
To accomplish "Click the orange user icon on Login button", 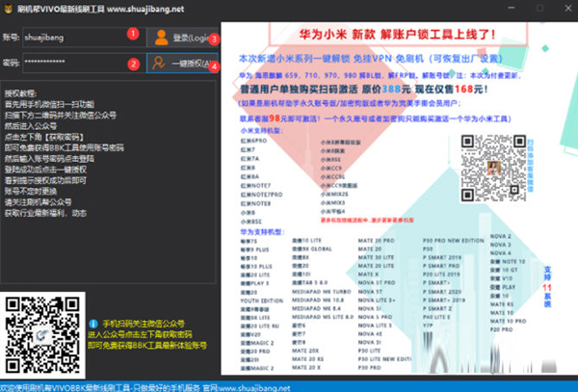I will tap(159, 39).
